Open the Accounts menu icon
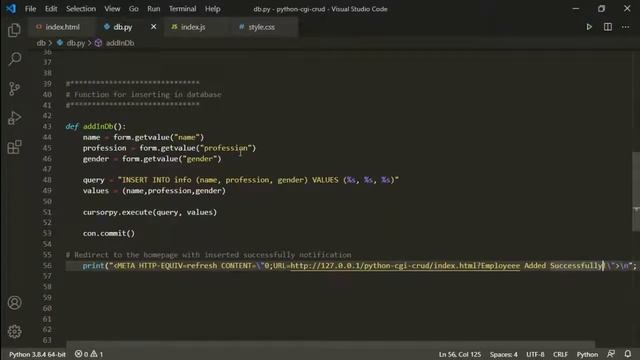 (x=14, y=302)
